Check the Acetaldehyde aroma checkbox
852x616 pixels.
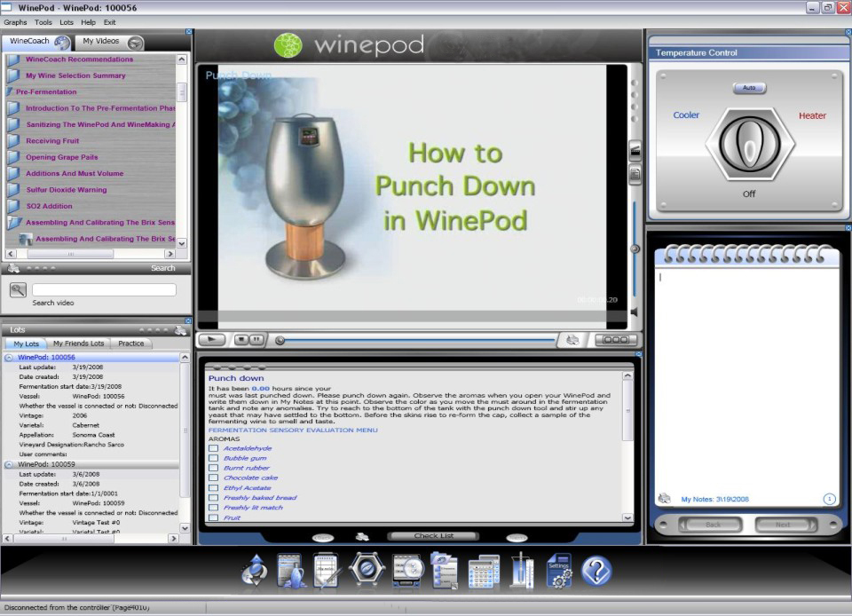[214, 448]
